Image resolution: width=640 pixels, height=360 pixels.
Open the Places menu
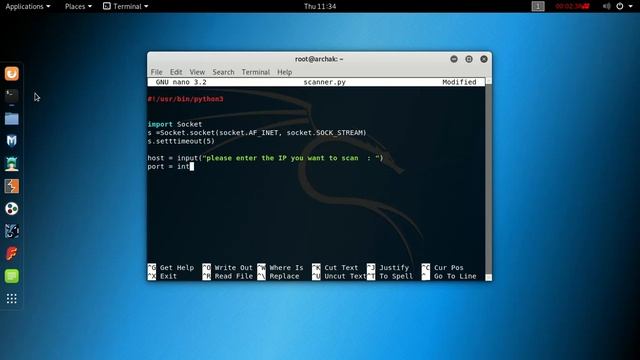point(78,6)
